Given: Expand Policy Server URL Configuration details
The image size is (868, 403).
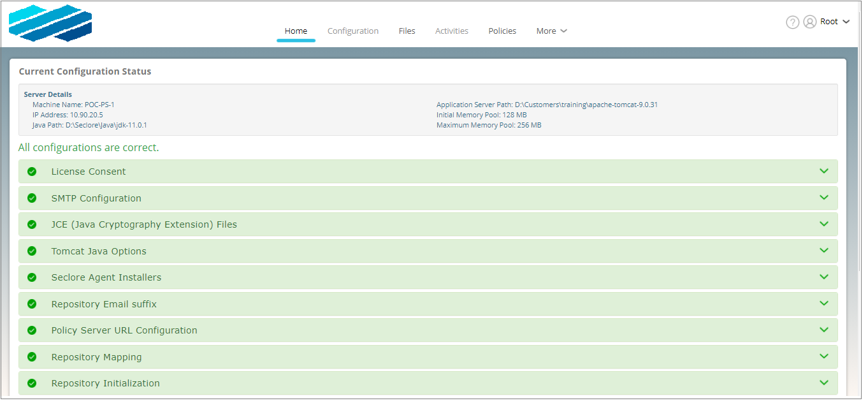Looking at the screenshot, I should 824,330.
